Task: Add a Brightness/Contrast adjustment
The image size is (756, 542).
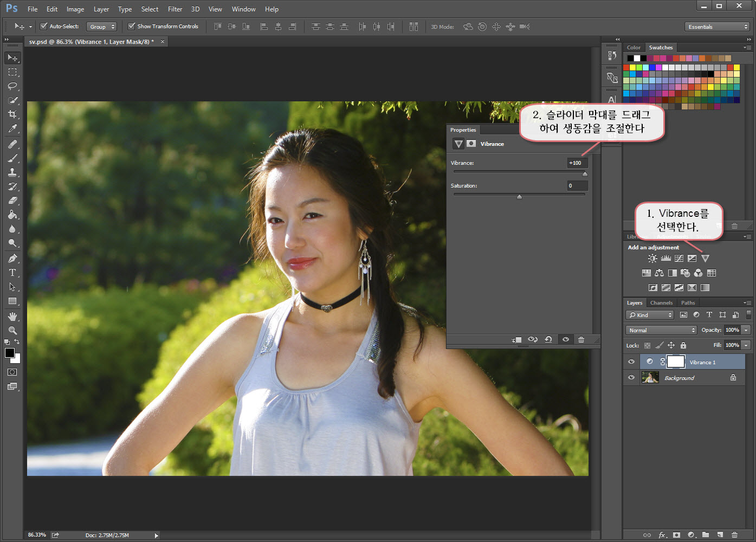Action: 652,259
